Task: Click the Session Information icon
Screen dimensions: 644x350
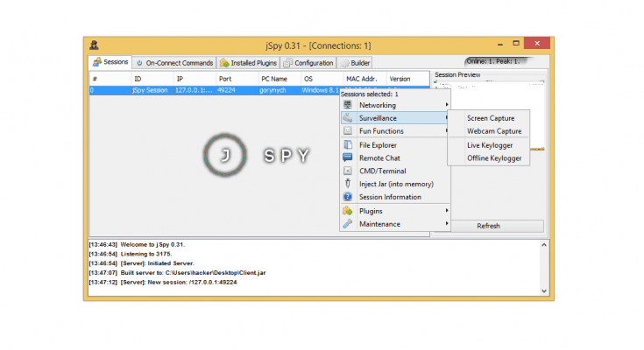Action: pyautogui.click(x=348, y=197)
